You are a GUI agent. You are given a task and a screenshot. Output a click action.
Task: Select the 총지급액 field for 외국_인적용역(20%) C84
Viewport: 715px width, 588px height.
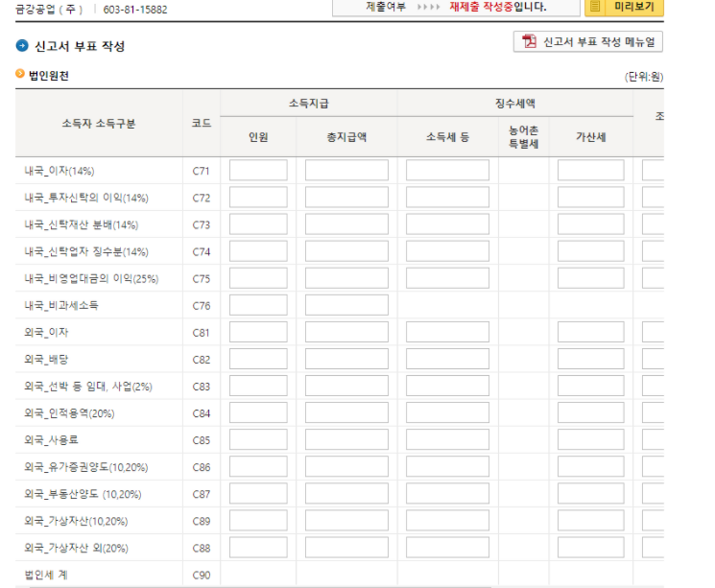click(346, 413)
